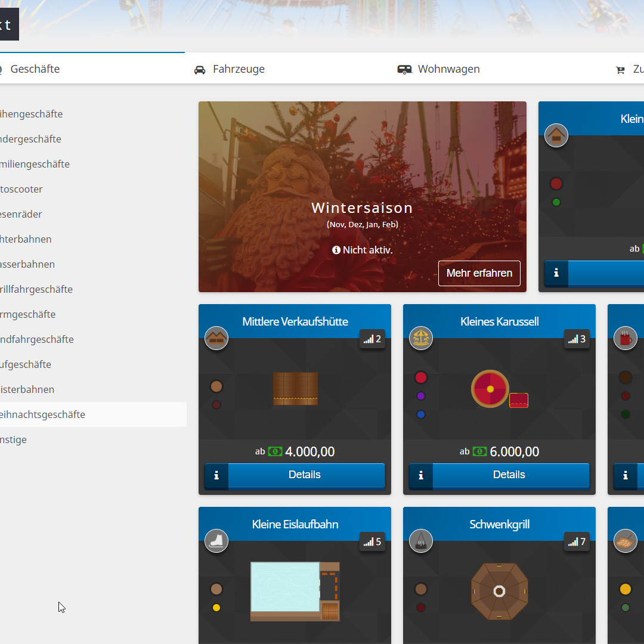Choose the yellow color swatch on Kleine Eislaufbahn
Screen dimensions: 644x644
pos(216,608)
